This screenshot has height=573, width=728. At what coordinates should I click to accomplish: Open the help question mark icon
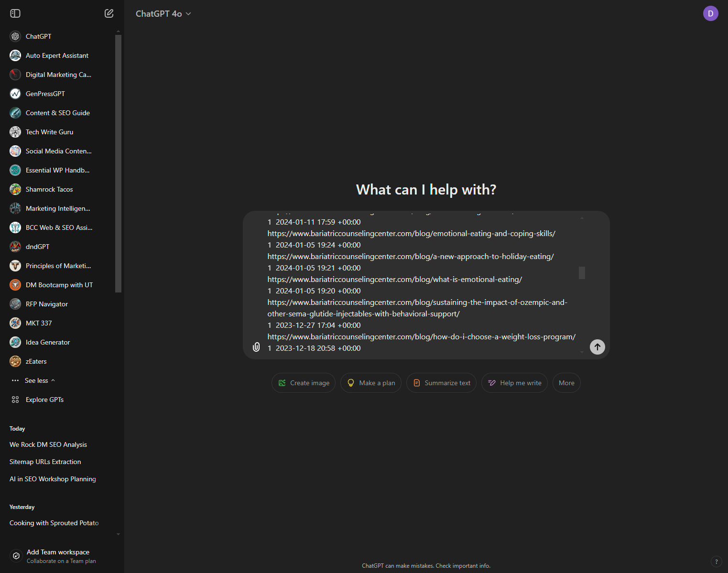(716, 562)
